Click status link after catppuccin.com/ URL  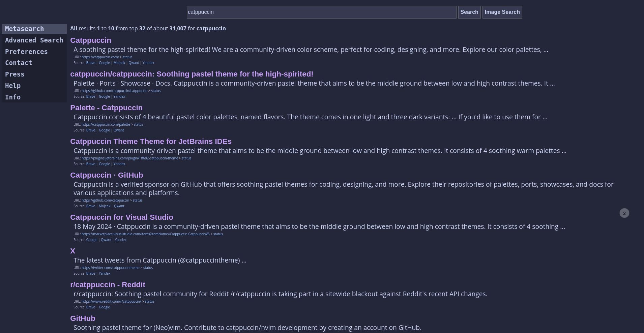pyautogui.click(x=127, y=57)
